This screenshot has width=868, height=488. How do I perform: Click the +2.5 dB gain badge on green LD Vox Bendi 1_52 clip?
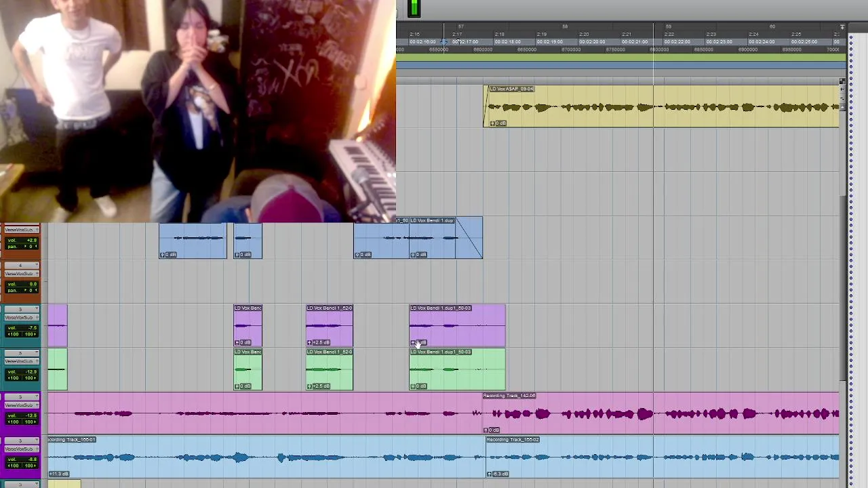coord(318,386)
